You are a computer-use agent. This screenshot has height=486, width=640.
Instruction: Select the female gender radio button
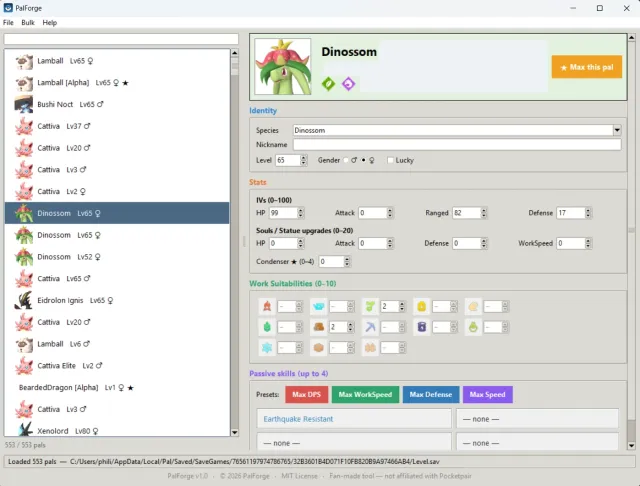[x=364, y=160]
